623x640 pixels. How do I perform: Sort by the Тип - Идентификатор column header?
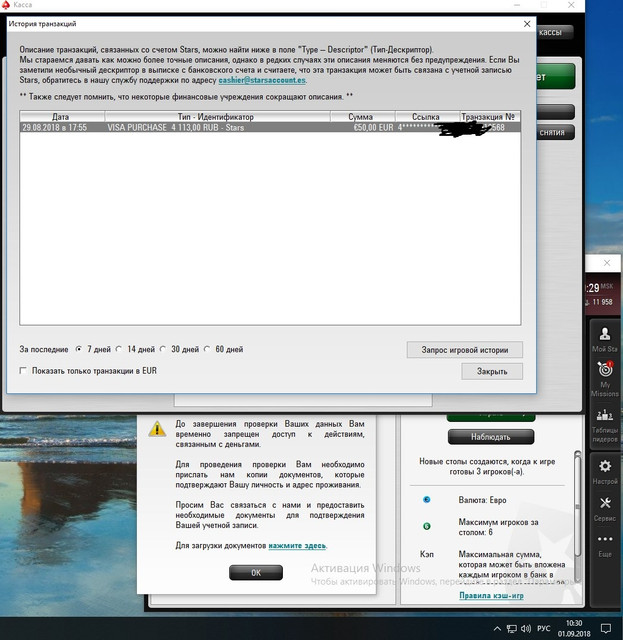217,117
